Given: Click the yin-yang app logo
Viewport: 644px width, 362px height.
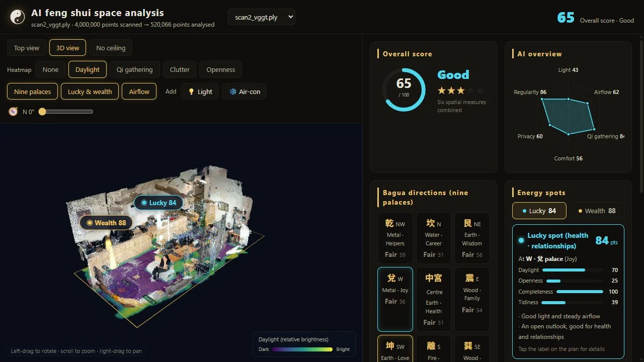Looking at the screenshot, I should click(18, 17).
